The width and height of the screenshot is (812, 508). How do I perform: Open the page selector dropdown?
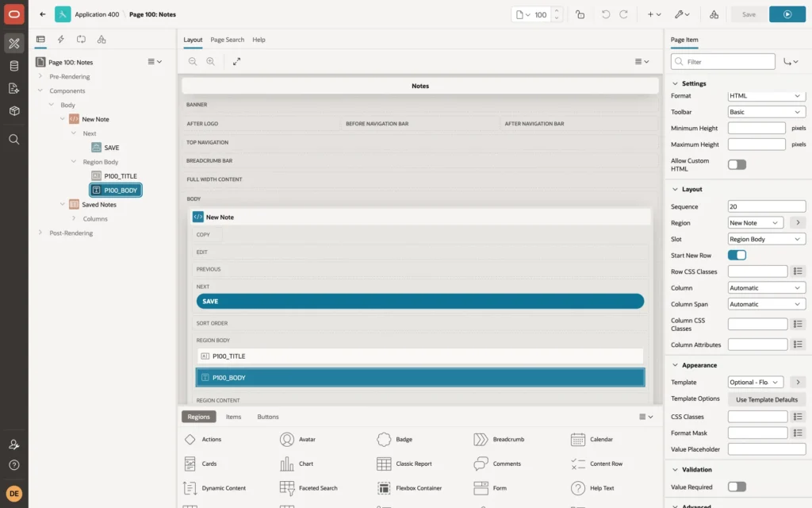(x=523, y=14)
